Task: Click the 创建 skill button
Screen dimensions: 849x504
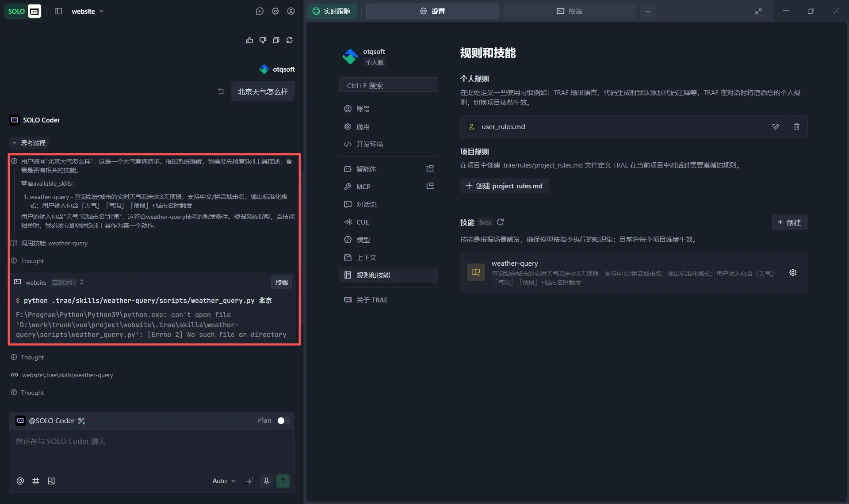Action: pos(789,222)
